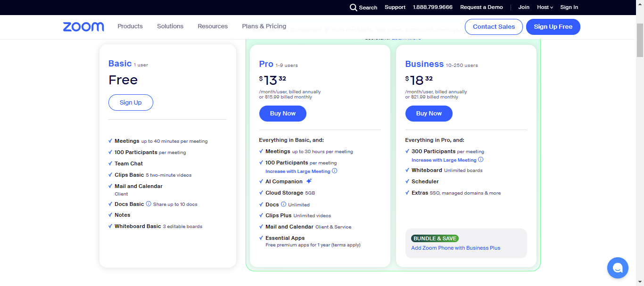Open Add Zoom Phone with Business Plus link
The height and width of the screenshot is (286, 644).
(455, 248)
